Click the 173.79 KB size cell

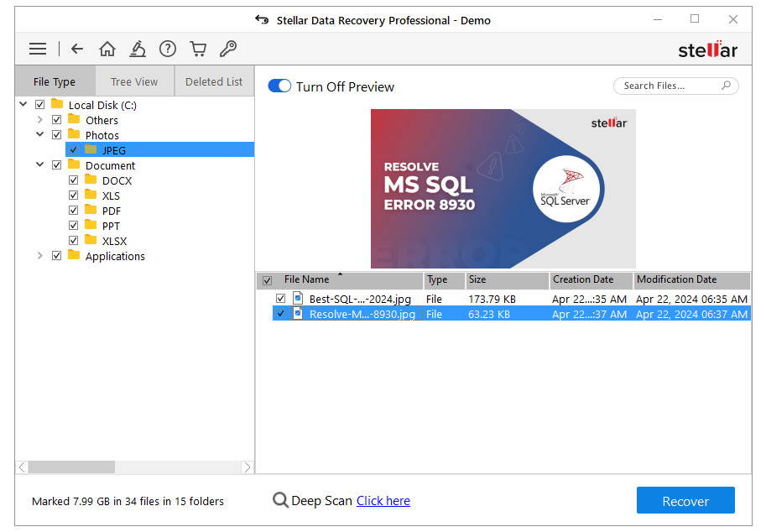pyautogui.click(x=492, y=299)
